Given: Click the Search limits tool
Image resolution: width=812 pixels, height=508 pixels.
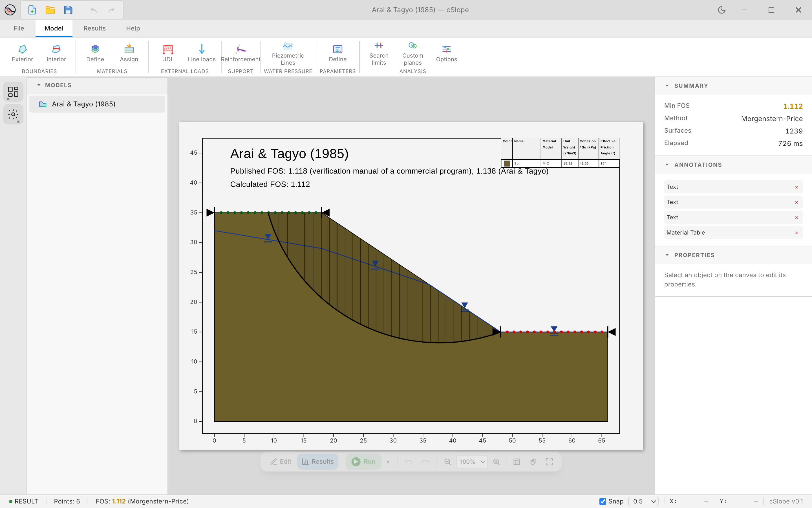Looking at the screenshot, I should point(379,53).
